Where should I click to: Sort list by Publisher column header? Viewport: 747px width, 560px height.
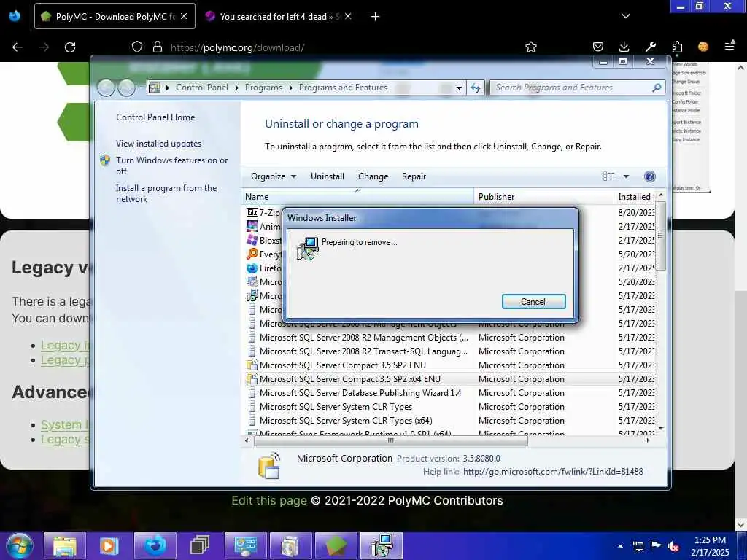click(x=543, y=197)
